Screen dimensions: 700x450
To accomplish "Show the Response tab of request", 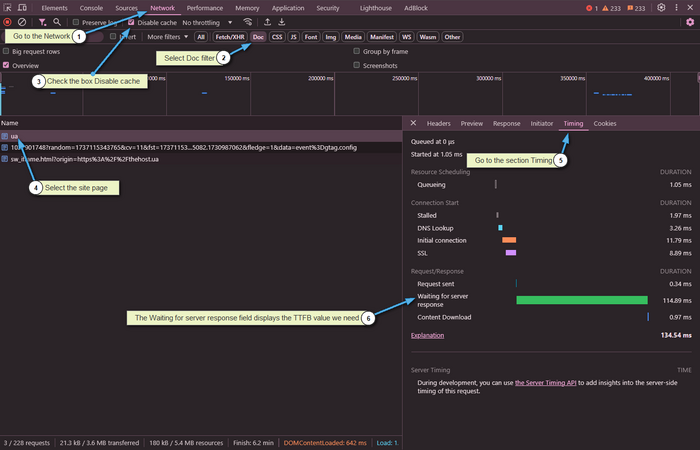I will [x=507, y=123].
